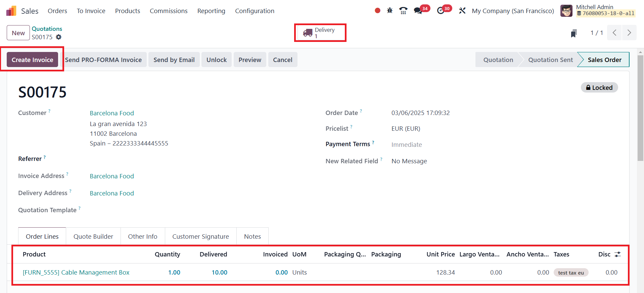Image resolution: width=644 pixels, height=293 pixels.
Task: Open the Studio wrench tools icon
Action: [x=462, y=11]
